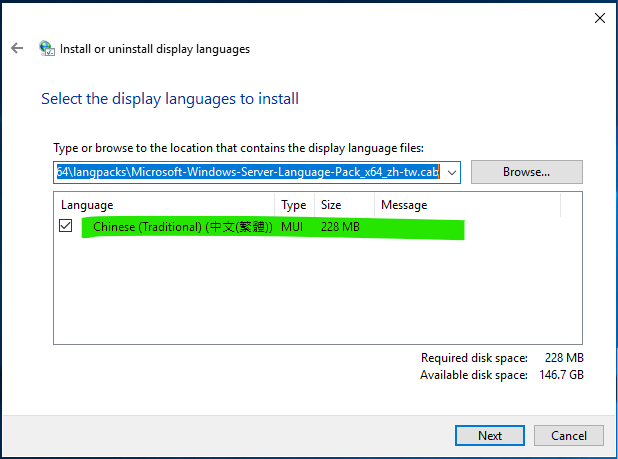Viewport: 618px width, 459px height.
Task: Click the Message column header
Action: (x=467, y=205)
